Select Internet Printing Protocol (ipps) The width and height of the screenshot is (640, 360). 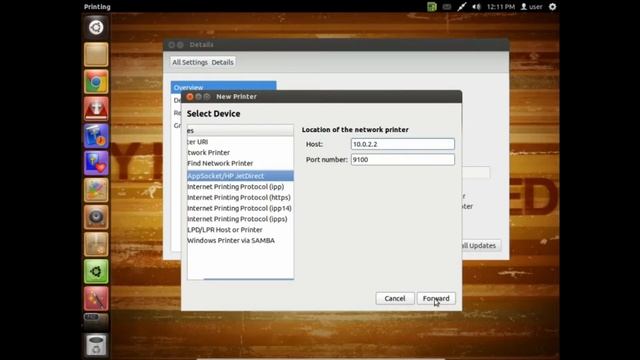pyautogui.click(x=240, y=219)
